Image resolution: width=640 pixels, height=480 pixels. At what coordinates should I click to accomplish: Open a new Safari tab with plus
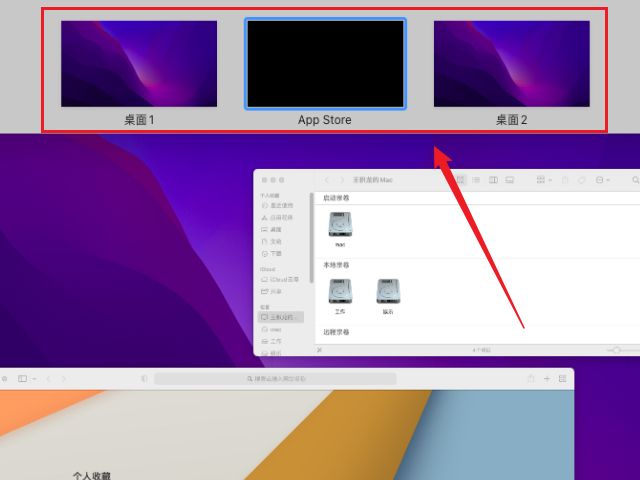click(x=547, y=379)
